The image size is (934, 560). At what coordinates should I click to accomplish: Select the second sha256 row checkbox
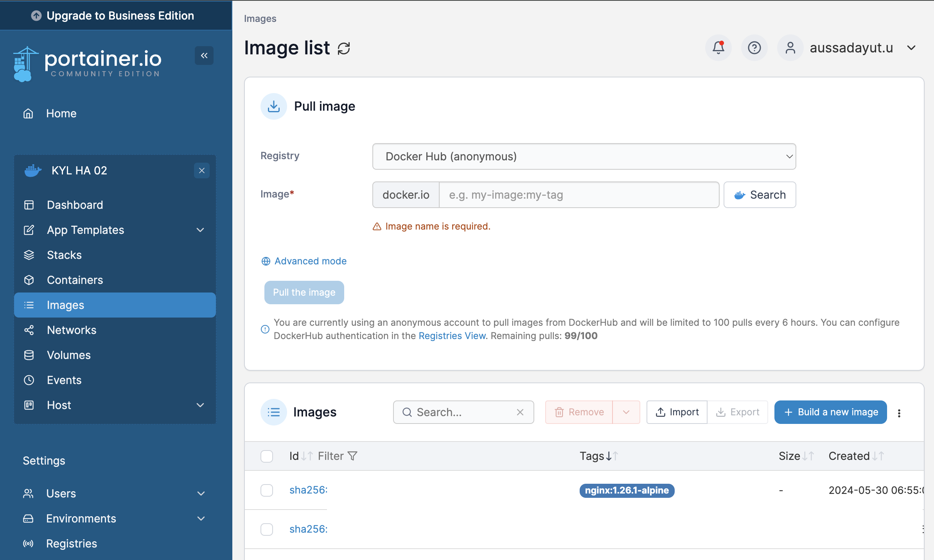tap(267, 529)
